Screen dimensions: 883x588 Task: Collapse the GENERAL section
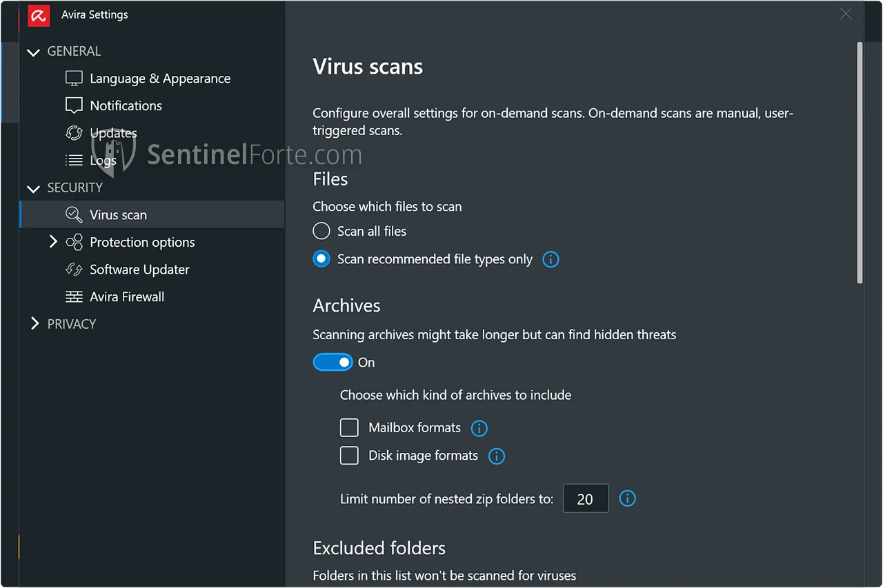pos(33,52)
